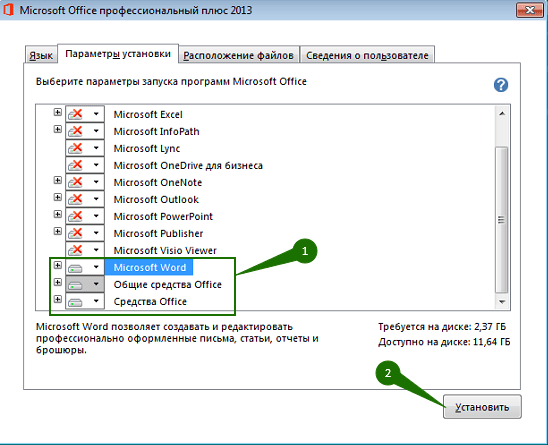Screen dimensions: 548x445
Task: Select the Microsoft Word list item
Action: [150, 267]
